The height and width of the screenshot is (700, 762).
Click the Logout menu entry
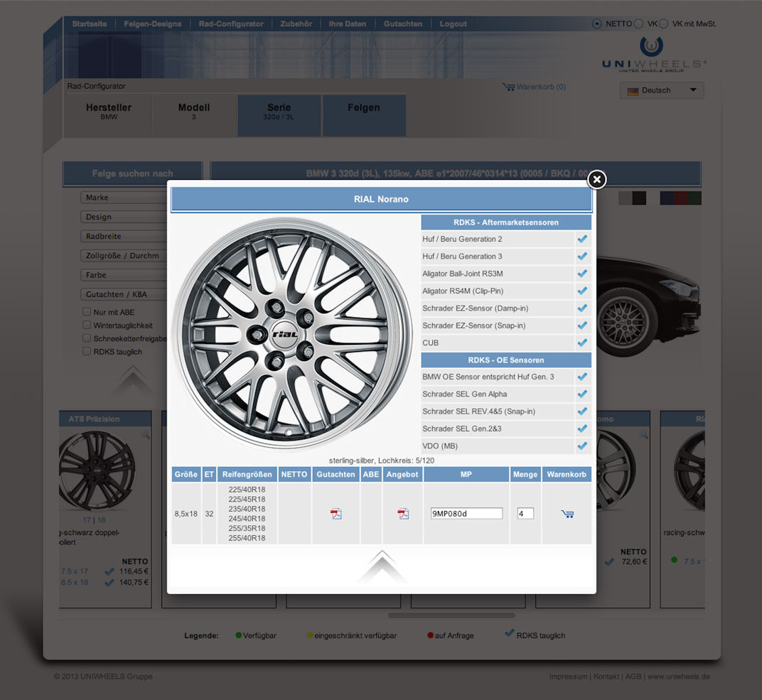tap(453, 23)
